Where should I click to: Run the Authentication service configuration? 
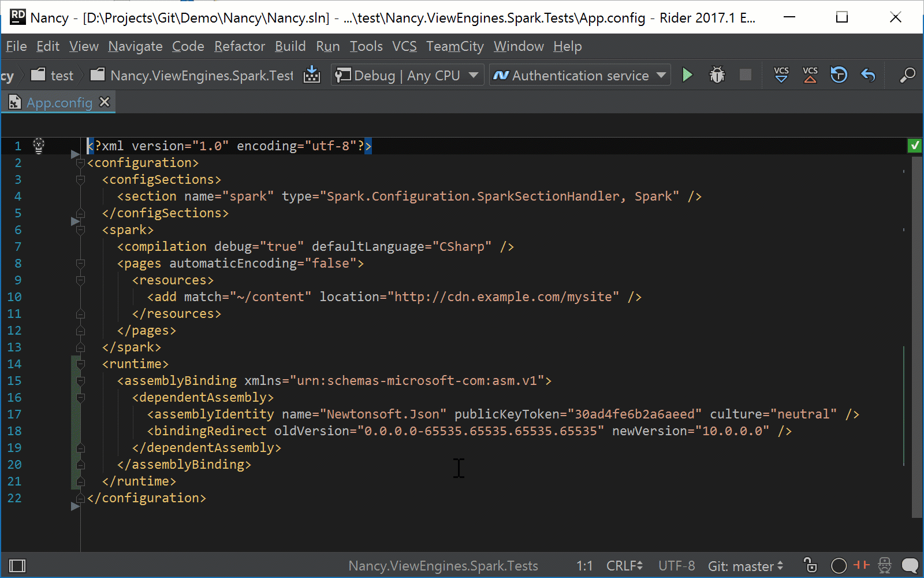(x=687, y=75)
